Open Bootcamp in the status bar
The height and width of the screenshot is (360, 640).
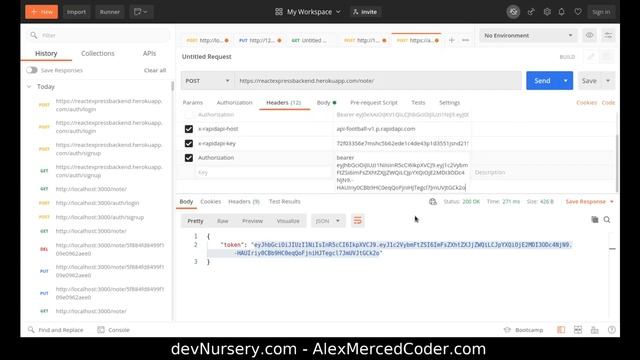524,330
